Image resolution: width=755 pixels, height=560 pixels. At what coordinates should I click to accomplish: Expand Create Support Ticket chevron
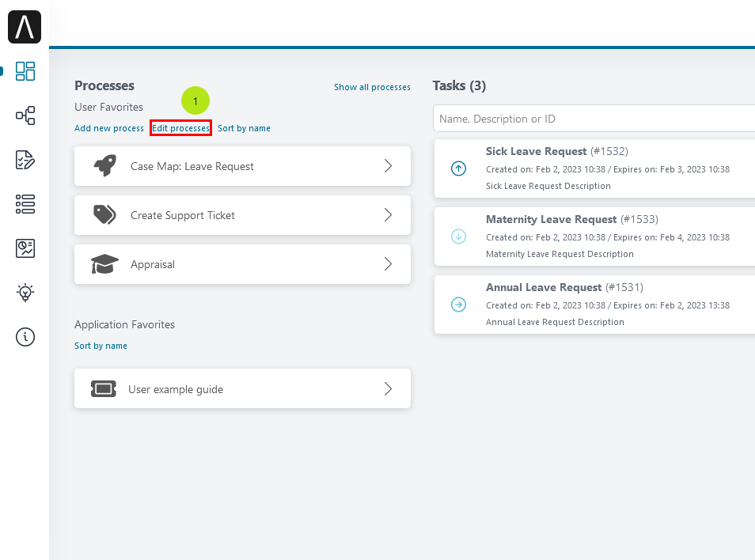(x=388, y=215)
